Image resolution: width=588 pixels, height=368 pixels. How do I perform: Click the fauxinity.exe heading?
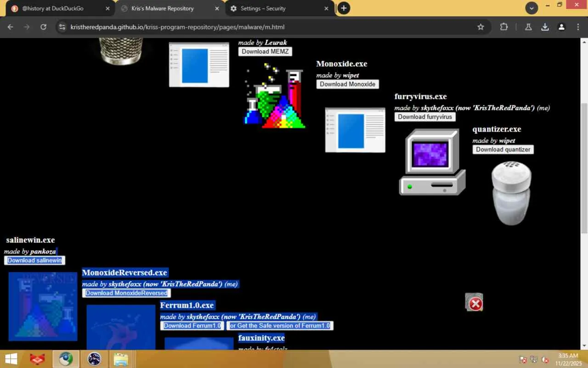tap(261, 338)
